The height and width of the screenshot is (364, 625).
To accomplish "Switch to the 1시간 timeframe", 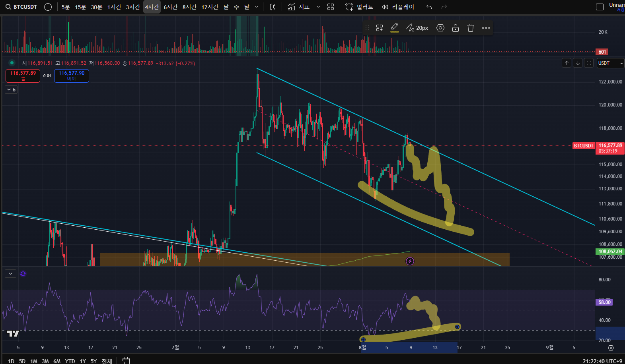I will coord(114,7).
